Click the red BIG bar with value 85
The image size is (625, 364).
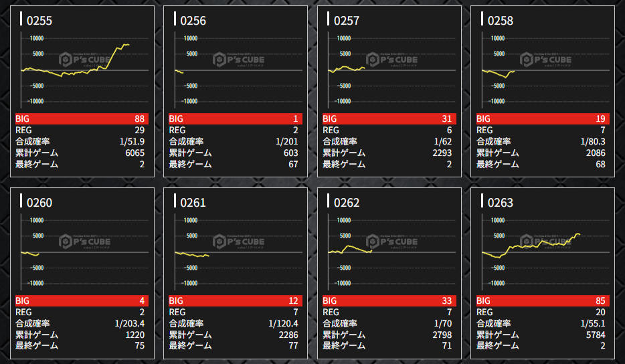click(x=543, y=300)
